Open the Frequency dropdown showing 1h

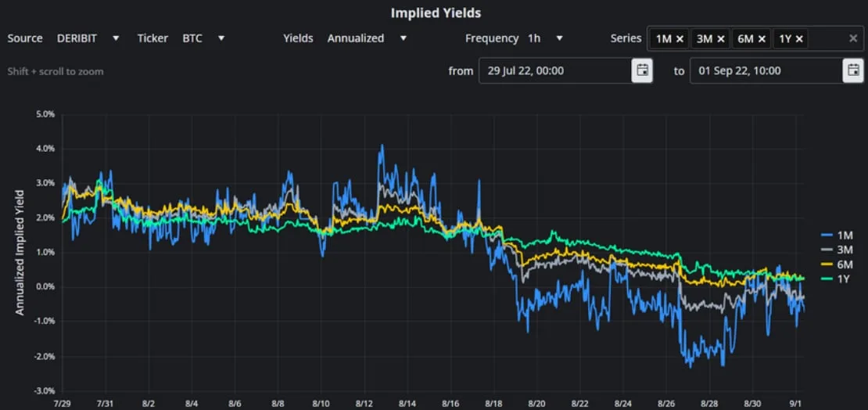(545, 38)
